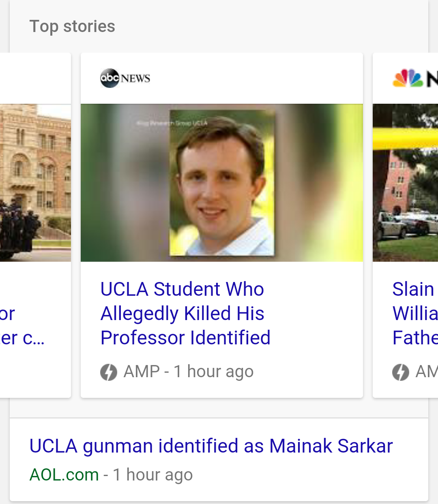This screenshot has width=438, height=504.
Task: Tap the blank white header of the left card
Action: click(36, 78)
